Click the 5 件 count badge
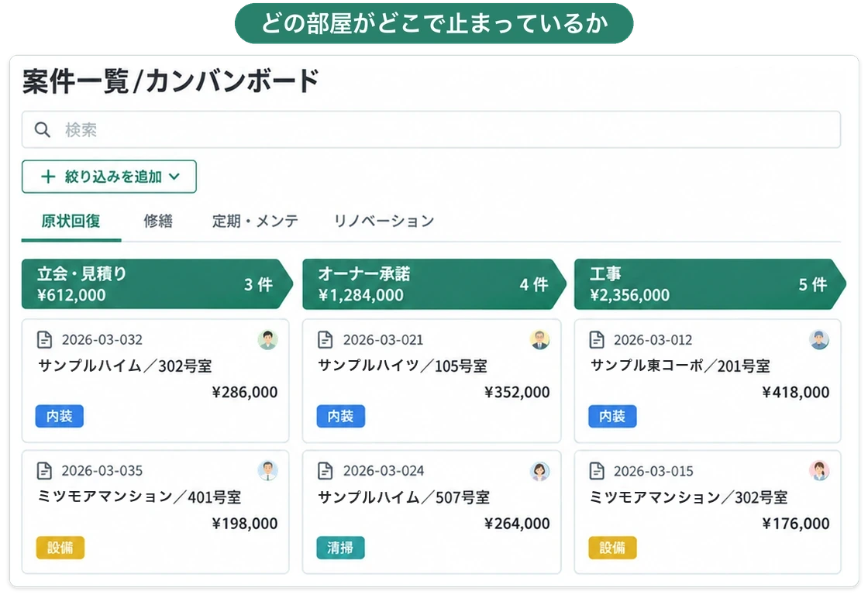Viewport: 868px width, 598px height. (x=813, y=284)
